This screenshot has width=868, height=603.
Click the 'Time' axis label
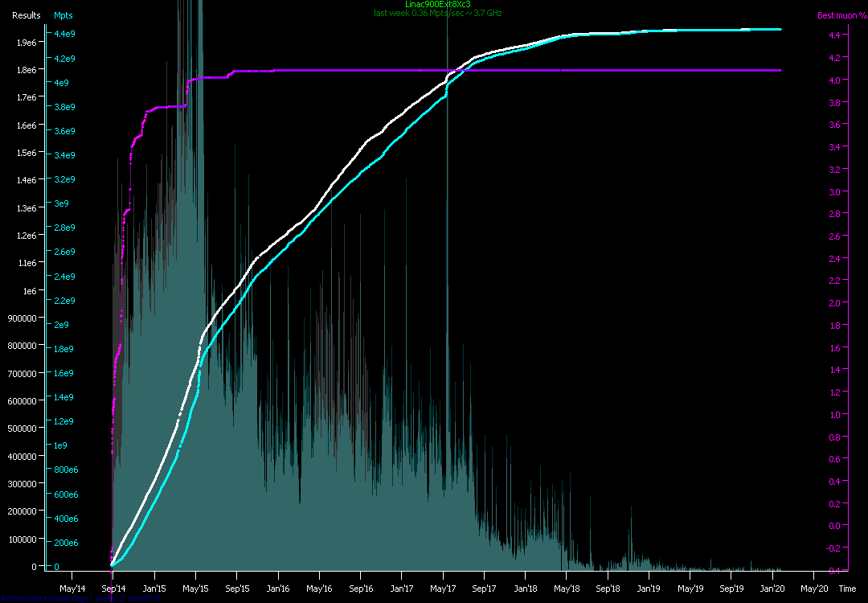tap(847, 589)
